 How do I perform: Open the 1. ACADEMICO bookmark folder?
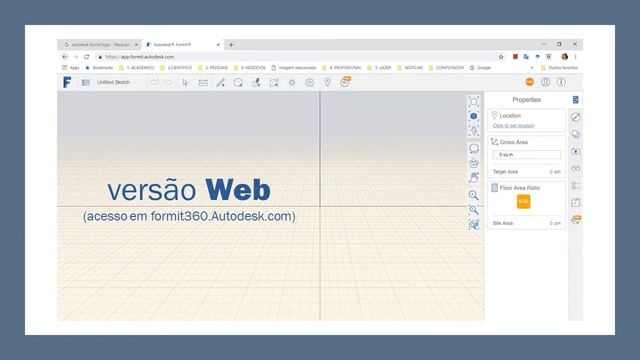(137, 68)
